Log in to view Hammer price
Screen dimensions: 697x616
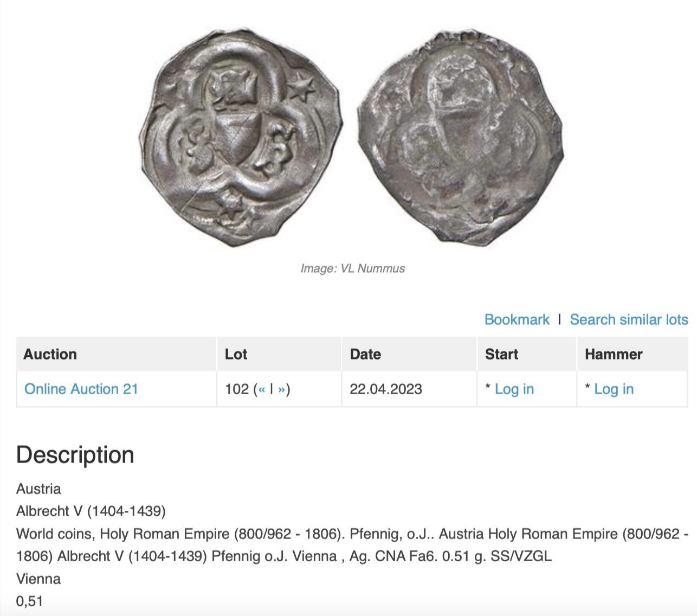click(614, 389)
